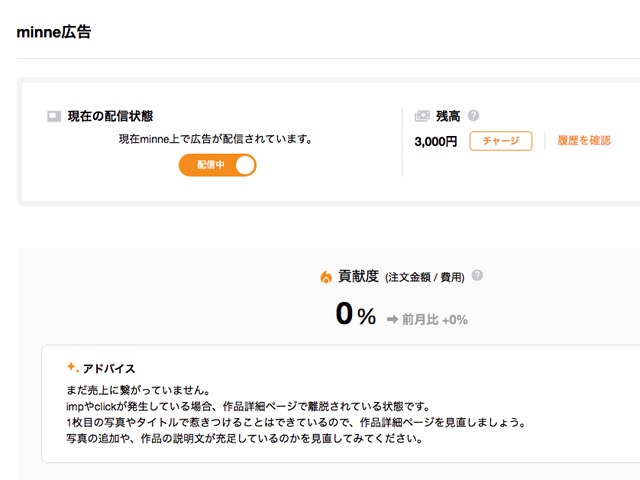Click the arrow icon before 前月比
The height and width of the screenshot is (480, 640).
[x=392, y=319]
